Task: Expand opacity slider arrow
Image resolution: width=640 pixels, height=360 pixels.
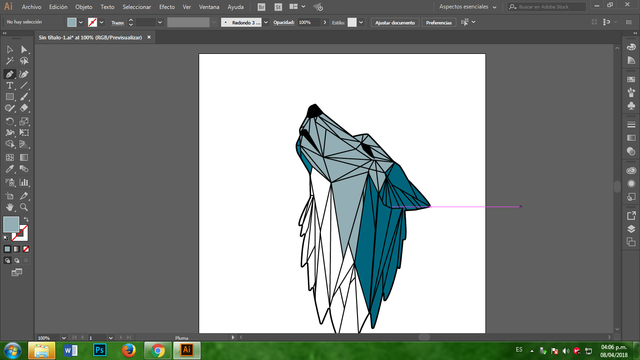Action: 325,22
